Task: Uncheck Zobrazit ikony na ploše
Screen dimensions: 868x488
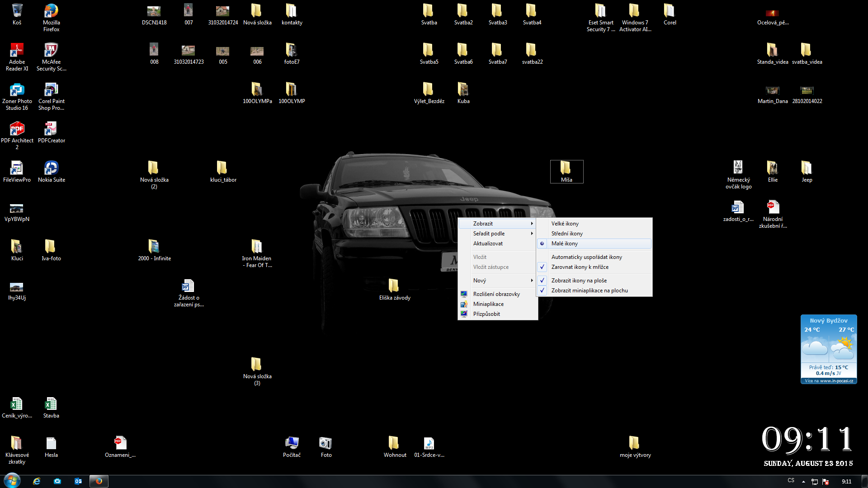Action: [579, 281]
